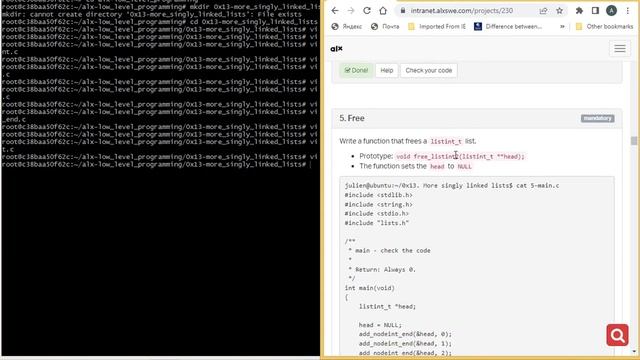Go forward in the browser
Image resolution: width=640 pixels, height=360 pixels.
click(351, 11)
